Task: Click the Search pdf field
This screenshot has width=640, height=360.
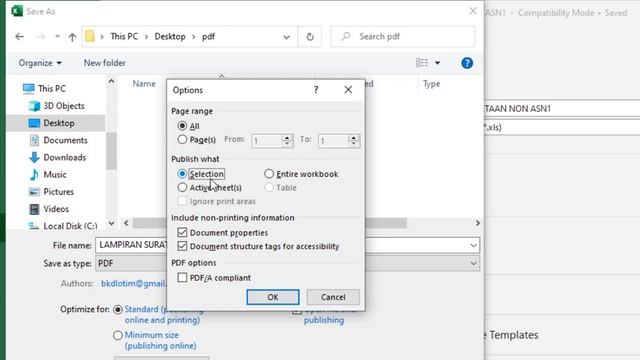Action: pyautogui.click(x=402, y=37)
